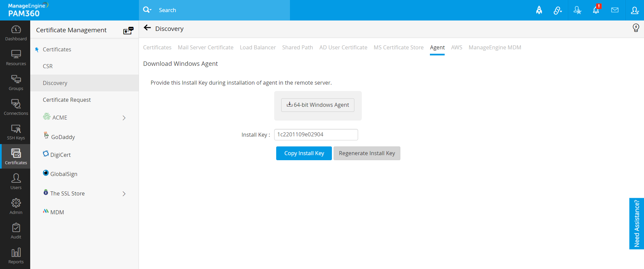Screen dimensions: 644x269
Task: Open the rocket quick-start icon
Action: click(539, 10)
